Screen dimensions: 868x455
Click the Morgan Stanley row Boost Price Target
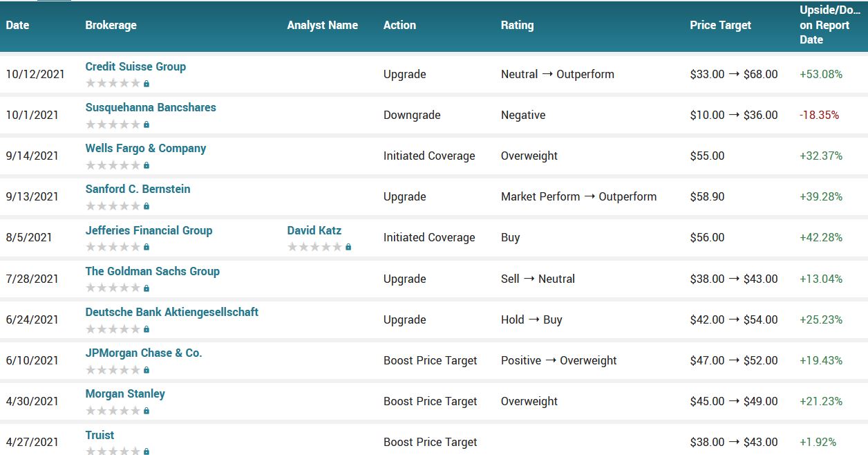(431, 401)
